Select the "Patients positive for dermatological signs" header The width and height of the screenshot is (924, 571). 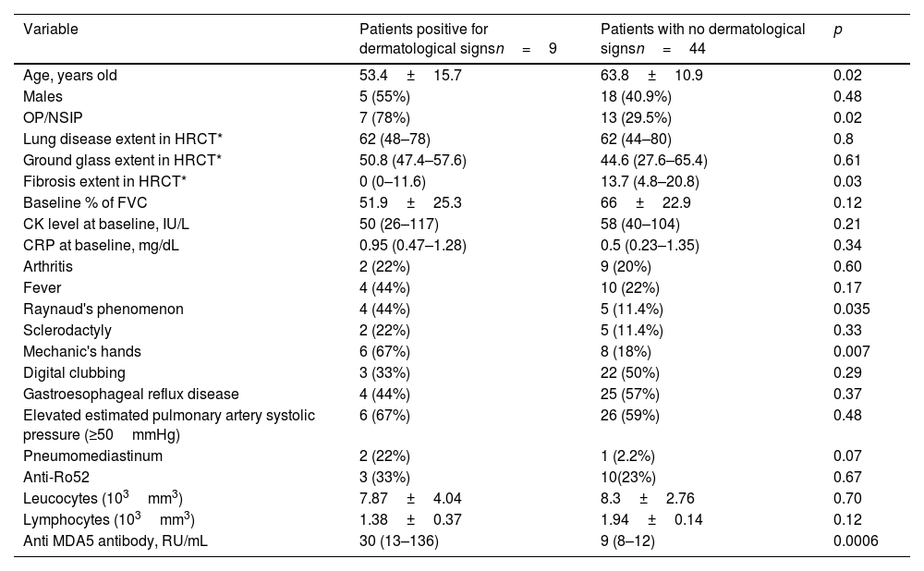coord(457,38)
